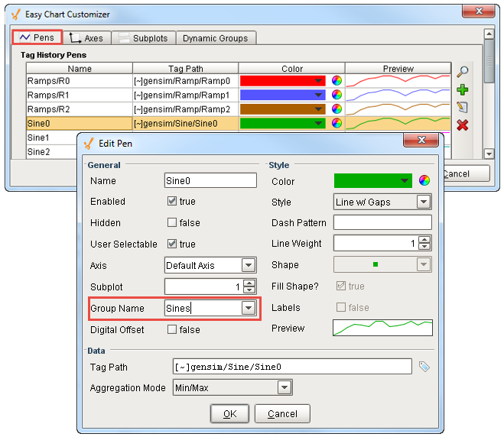Click the edit pen icon
Viewport: 504px width, 437px height.
462,107
